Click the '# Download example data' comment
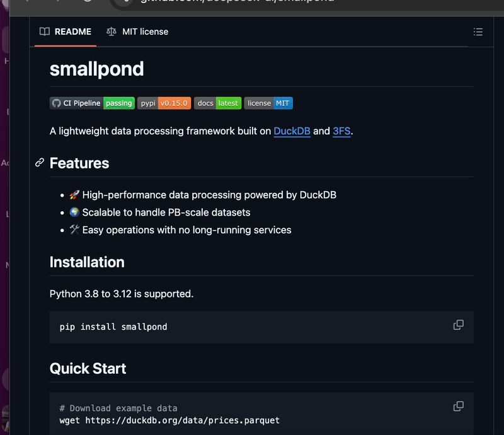The image size is (504, 435). (x=118, y=409)
